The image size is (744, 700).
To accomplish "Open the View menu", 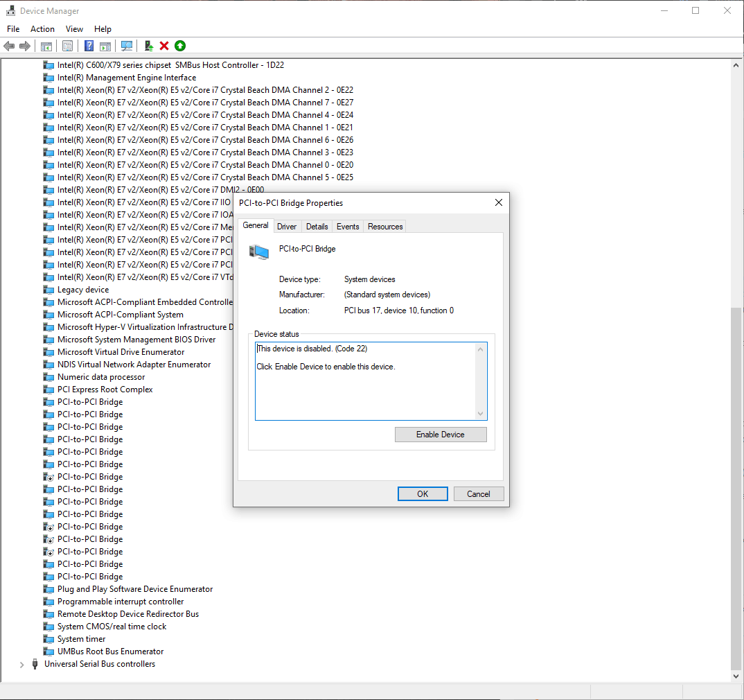I will (x=74, y=29).
